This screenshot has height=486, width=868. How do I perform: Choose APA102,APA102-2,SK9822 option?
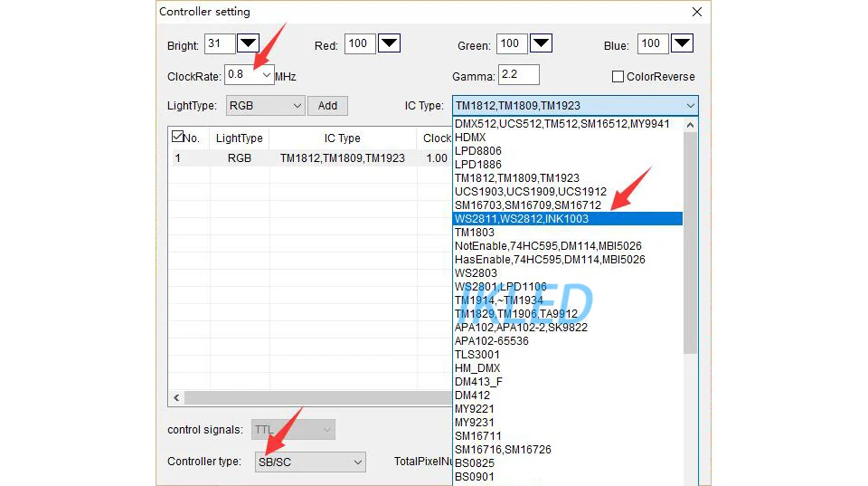[568, 327]
